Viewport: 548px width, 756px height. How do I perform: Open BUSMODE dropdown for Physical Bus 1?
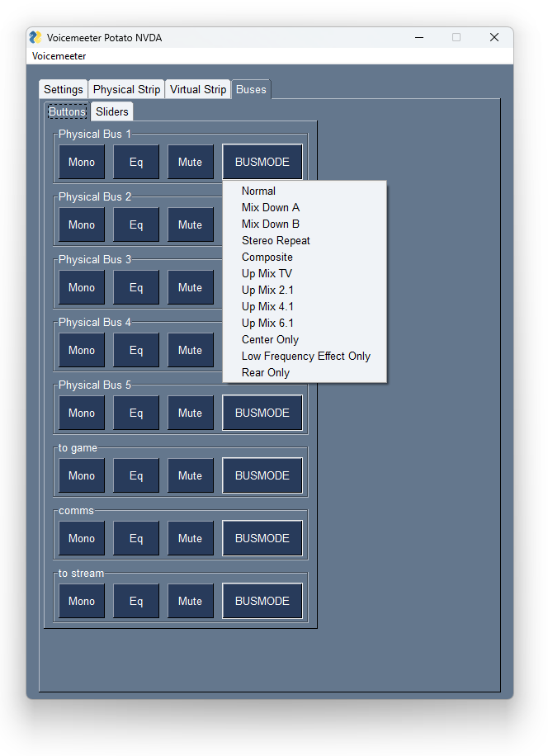tap(262, 162)
